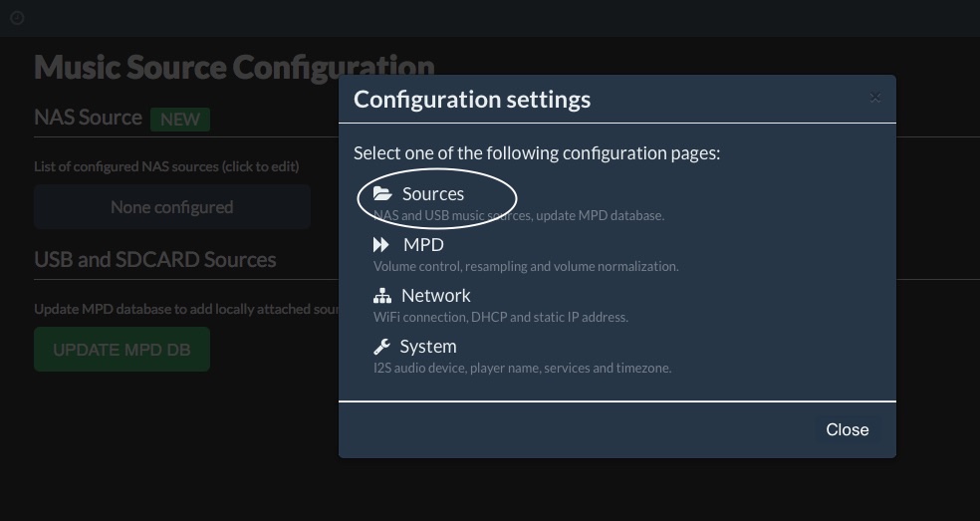Go to the Network configuration page

pos(436,296)
